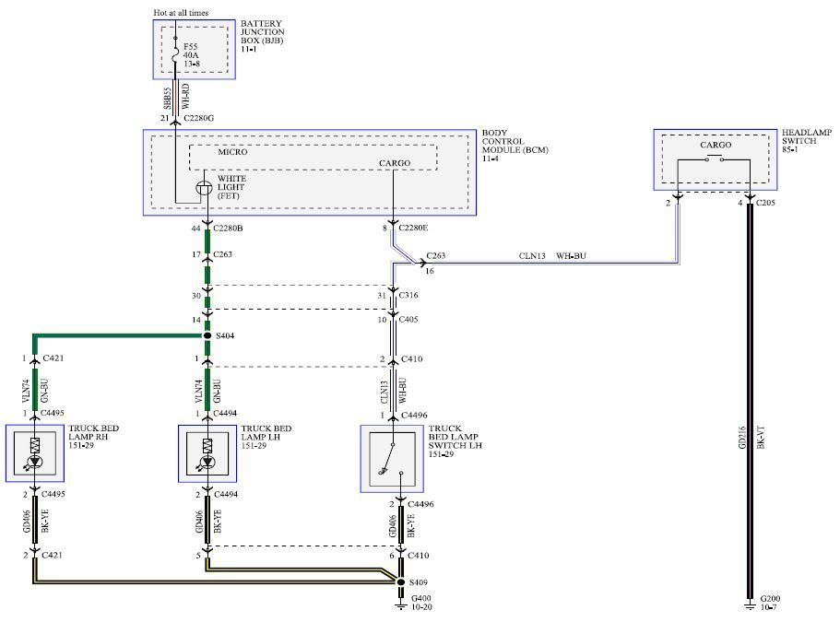Select the MICRO text inside the BCM
The image size is (840, 622).
[x=232, y=152]
